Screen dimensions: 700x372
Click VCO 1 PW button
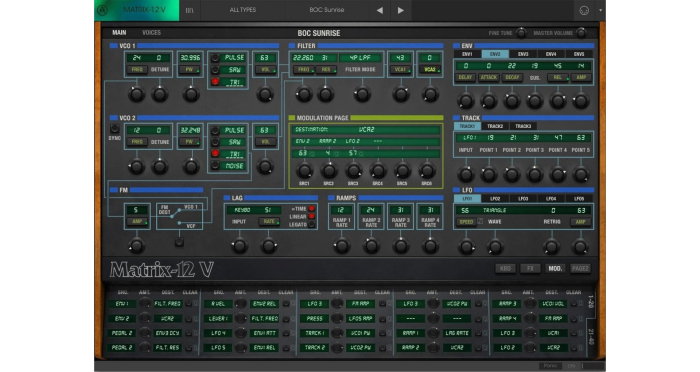pos(189,70)
